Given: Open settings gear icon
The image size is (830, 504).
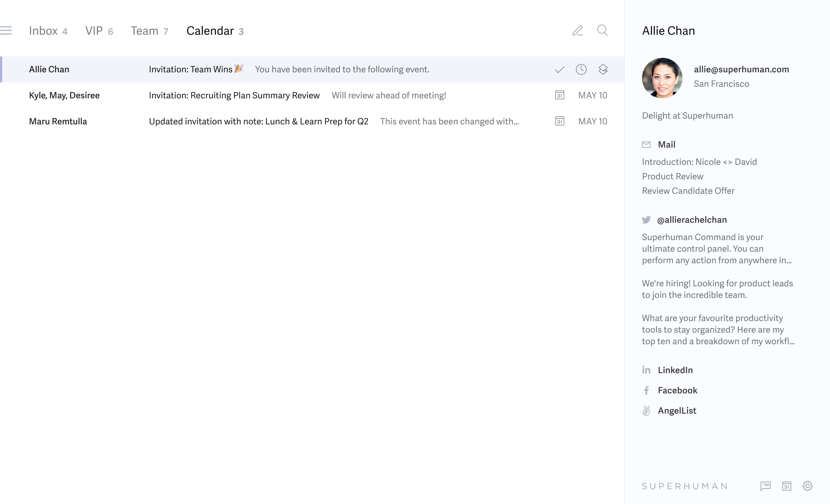Looking at the screenshot, I should pos(808,486).
